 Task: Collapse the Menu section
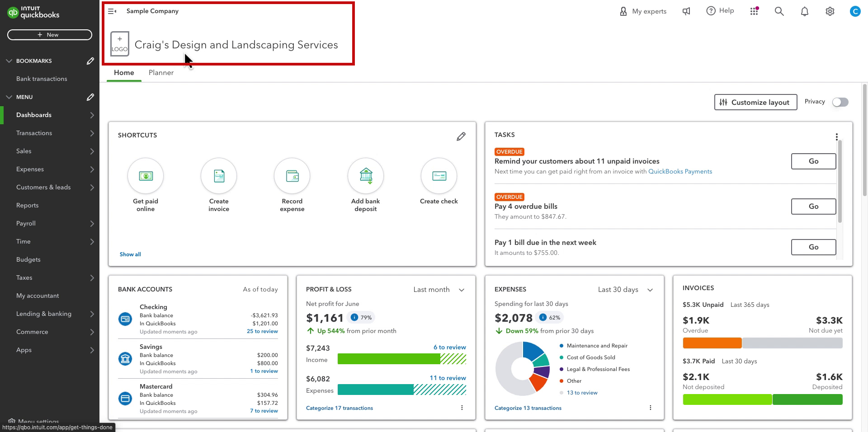(x=9, y=97)
